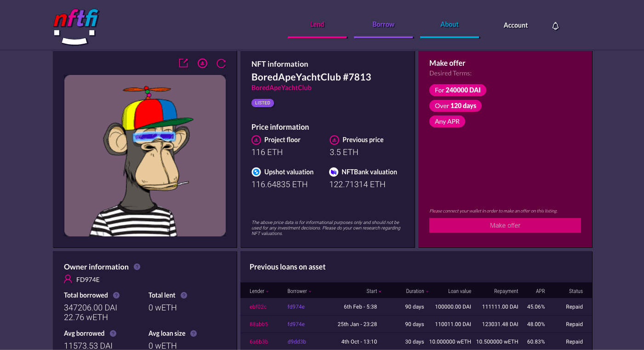Click the owner profile person icon

pos(68,279)
